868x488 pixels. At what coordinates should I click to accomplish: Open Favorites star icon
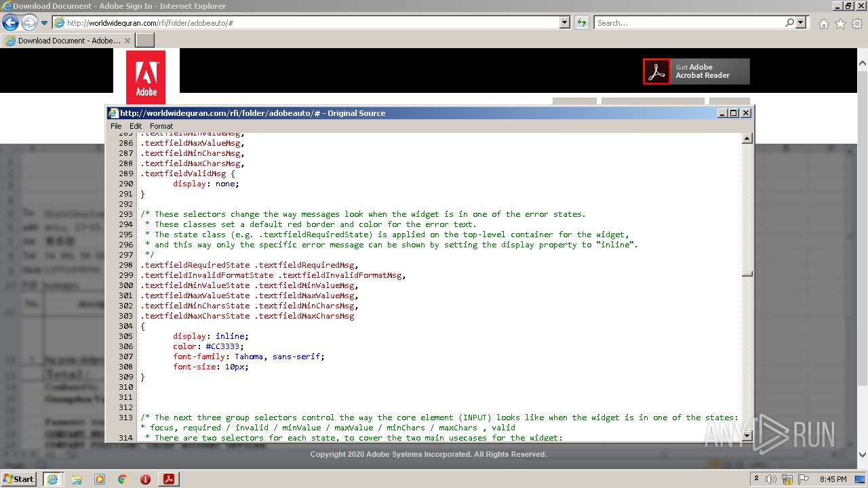[840, 24]
